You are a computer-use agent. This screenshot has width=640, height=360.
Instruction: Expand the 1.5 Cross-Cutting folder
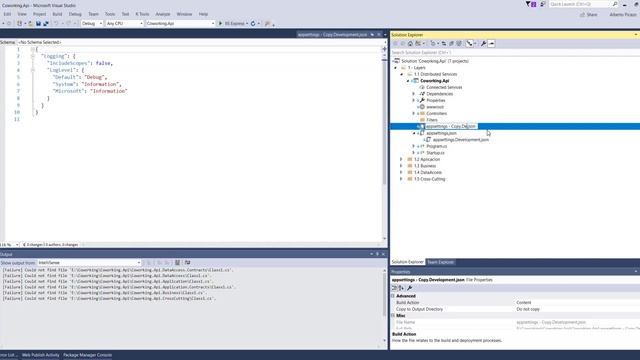[401, 179]
